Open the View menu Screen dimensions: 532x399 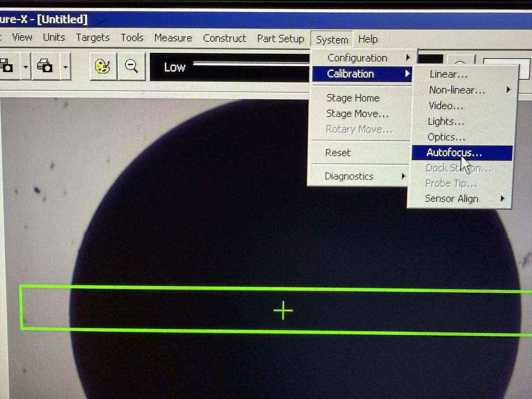[x=22, y=37]
